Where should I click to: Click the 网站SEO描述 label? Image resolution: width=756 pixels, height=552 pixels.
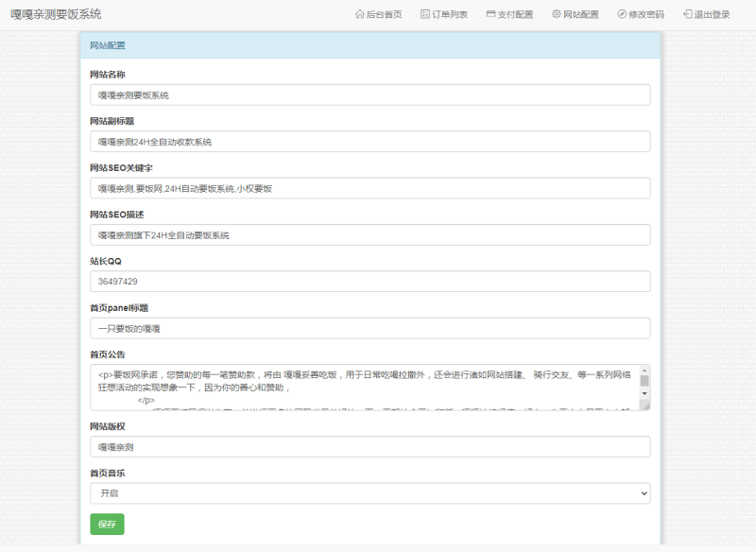116,215
